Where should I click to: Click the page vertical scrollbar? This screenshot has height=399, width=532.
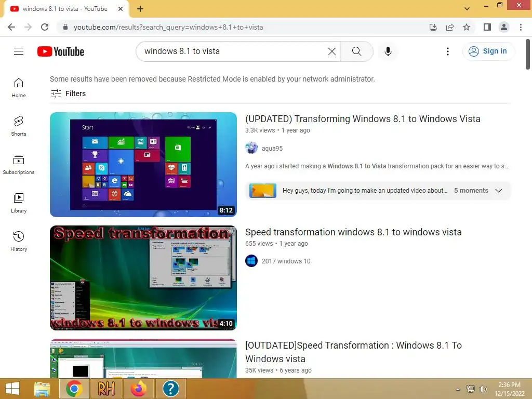(x=528, y=54)
